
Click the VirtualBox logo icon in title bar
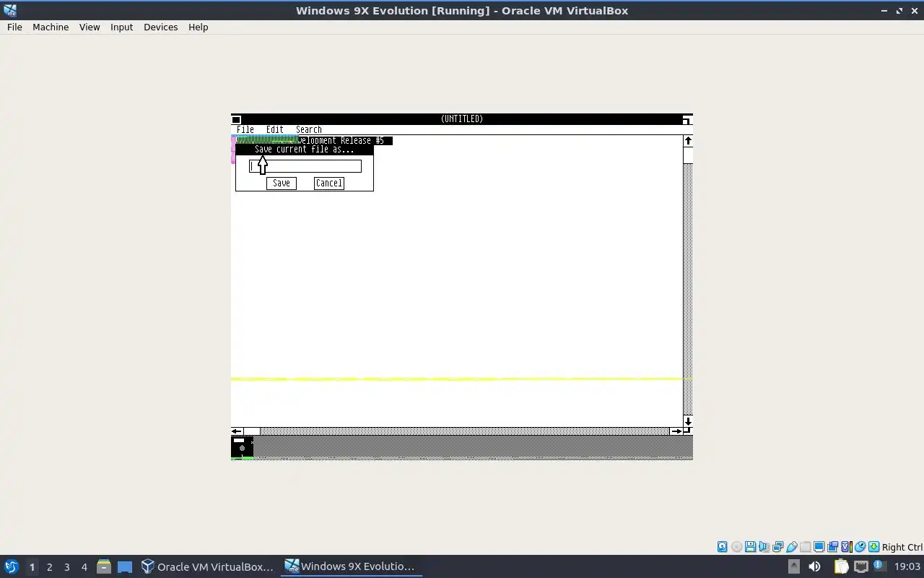10,10
